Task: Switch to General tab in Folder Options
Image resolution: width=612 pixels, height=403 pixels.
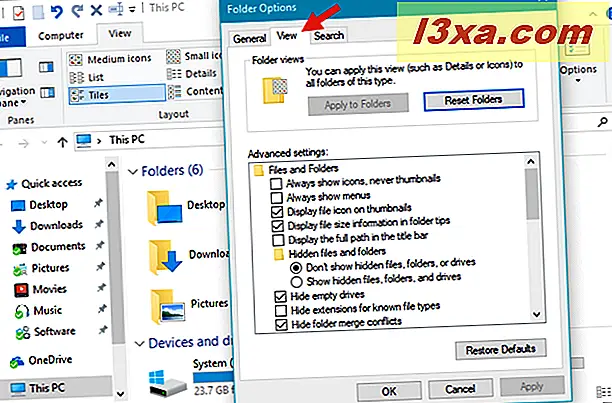Action: pos(249,39)
